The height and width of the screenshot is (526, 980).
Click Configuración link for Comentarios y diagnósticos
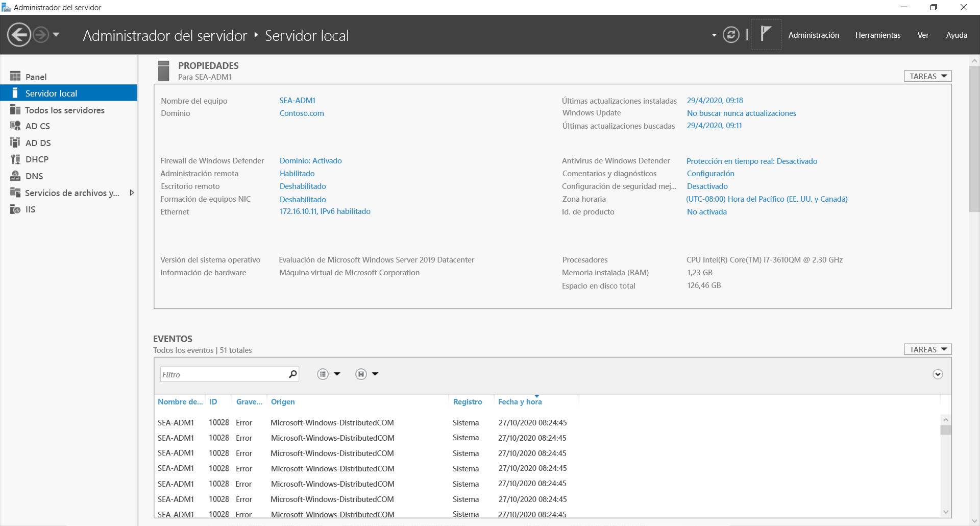coord(710,173)
